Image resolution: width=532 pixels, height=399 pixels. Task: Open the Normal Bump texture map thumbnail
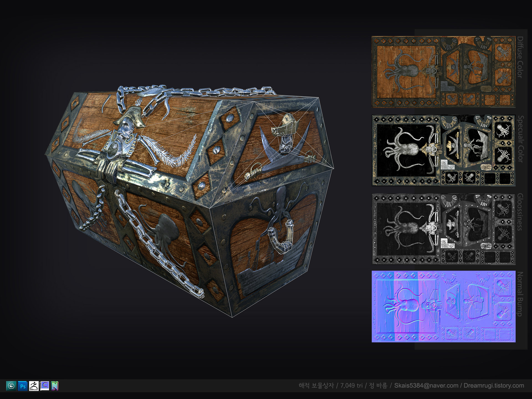click(443, 306)
